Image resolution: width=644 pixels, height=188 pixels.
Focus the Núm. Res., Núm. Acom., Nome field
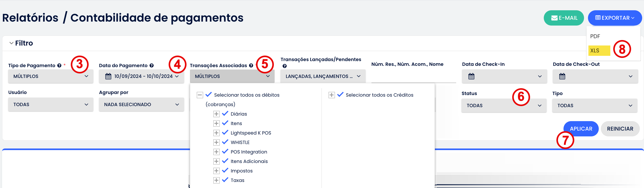click(413, 77)
